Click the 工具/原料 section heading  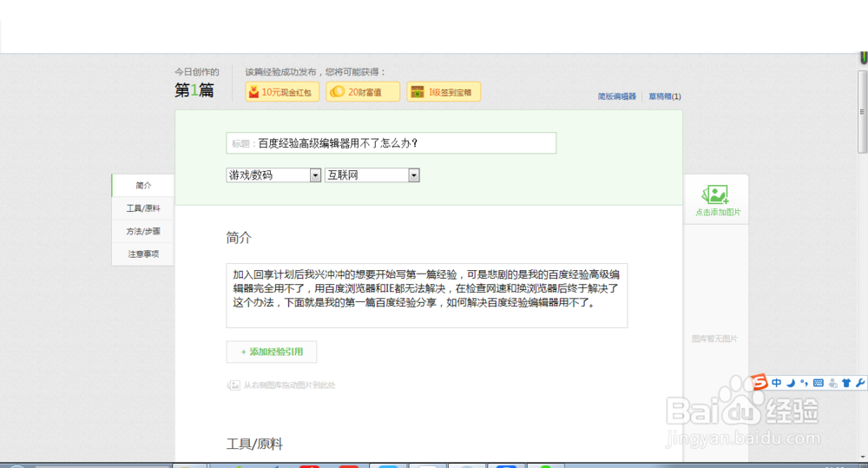point(254,445)
